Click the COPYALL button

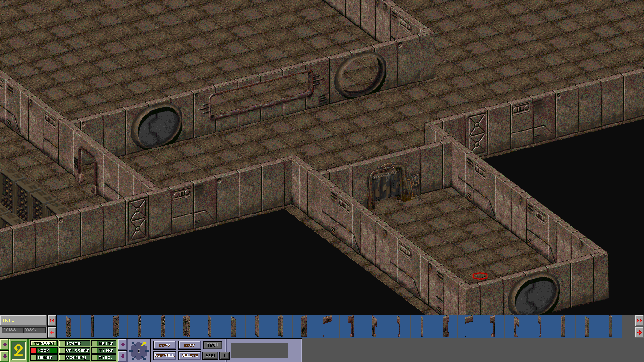coord(165,355)
